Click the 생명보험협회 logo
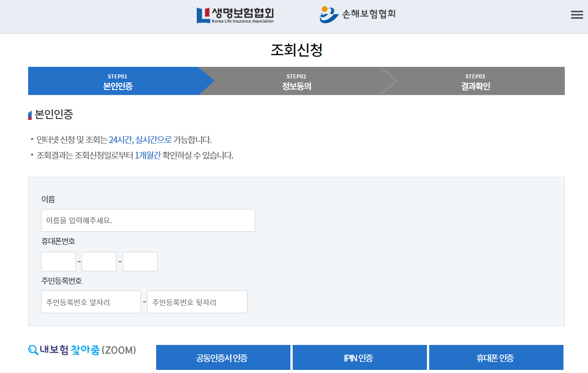The width and height of the screenshot is (588, 373). click(234, 15)
